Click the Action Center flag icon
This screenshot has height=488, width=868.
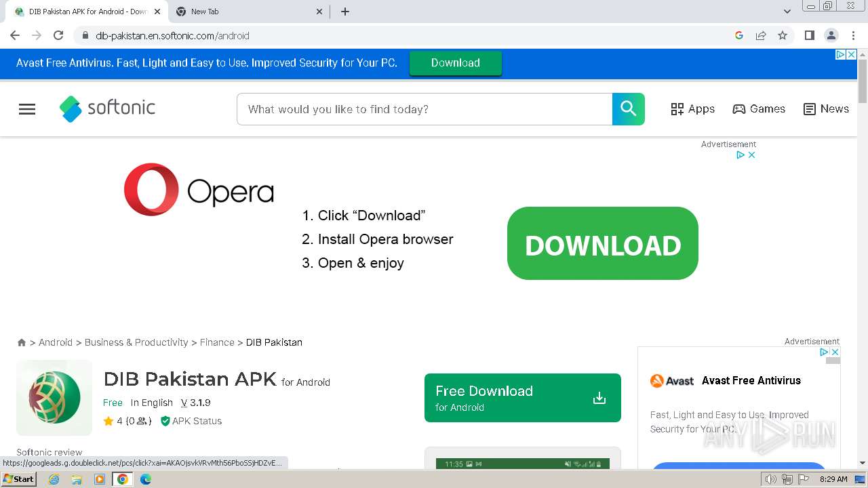click(804, 479)
